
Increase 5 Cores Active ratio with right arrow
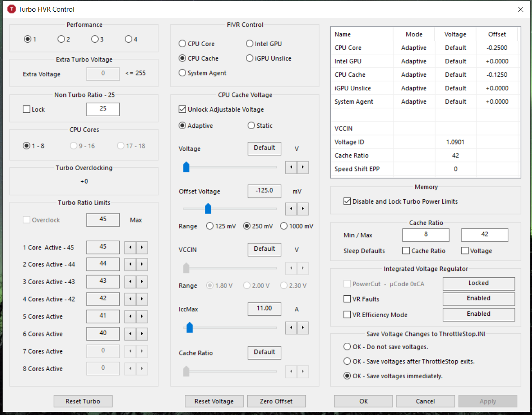click(x=142, y=316)
